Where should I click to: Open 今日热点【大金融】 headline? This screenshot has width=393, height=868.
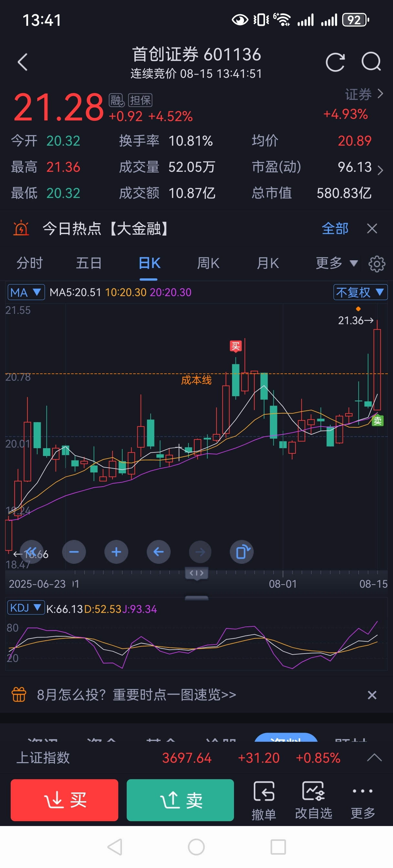click(106, 228)
